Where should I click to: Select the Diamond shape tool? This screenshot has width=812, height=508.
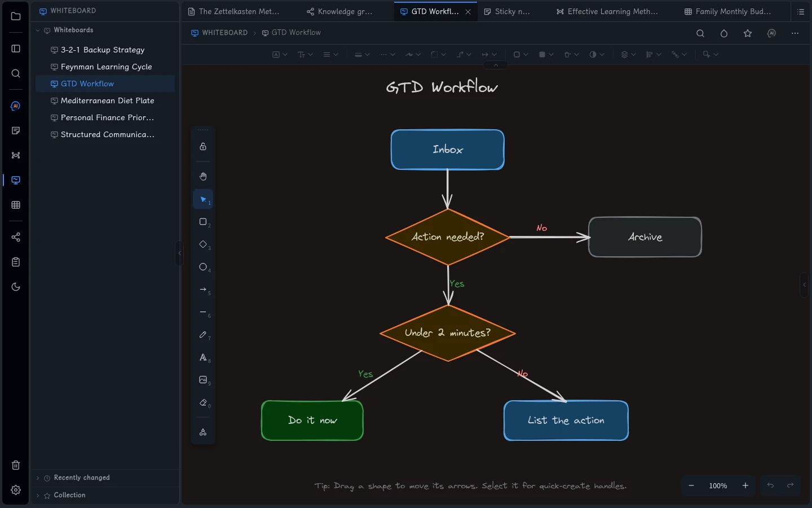[203, 245]
